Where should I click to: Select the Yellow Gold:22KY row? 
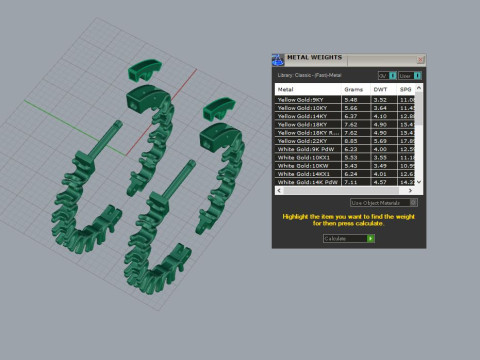(x=345, y=141)
